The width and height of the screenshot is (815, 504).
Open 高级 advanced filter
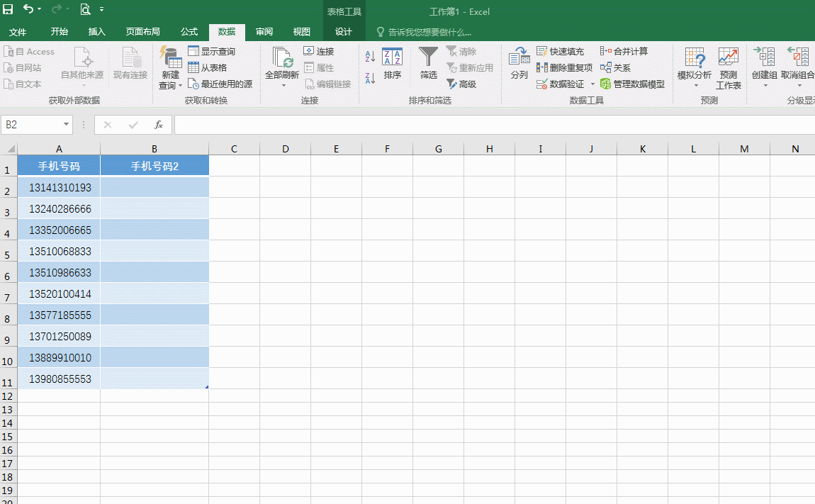pos(461,84)
